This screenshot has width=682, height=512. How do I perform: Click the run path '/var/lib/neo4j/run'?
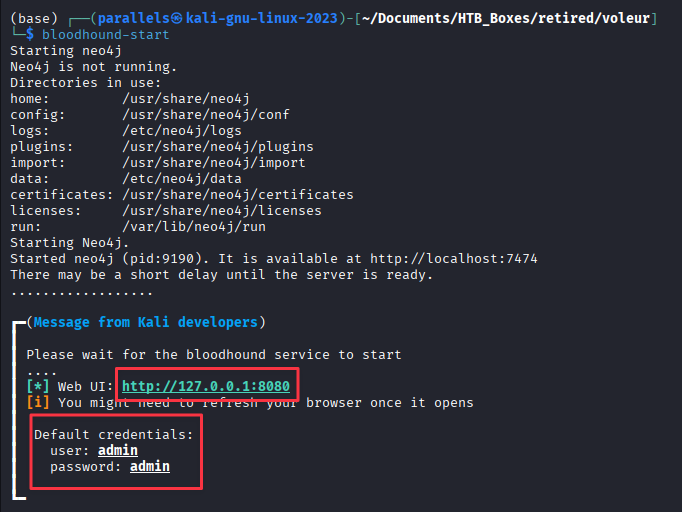click(x=194, y=227)
